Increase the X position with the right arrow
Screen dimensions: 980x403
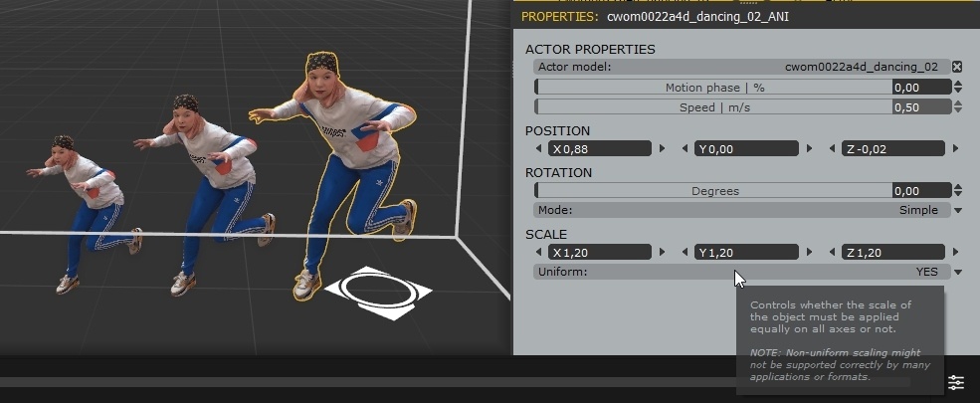point(663,148)
